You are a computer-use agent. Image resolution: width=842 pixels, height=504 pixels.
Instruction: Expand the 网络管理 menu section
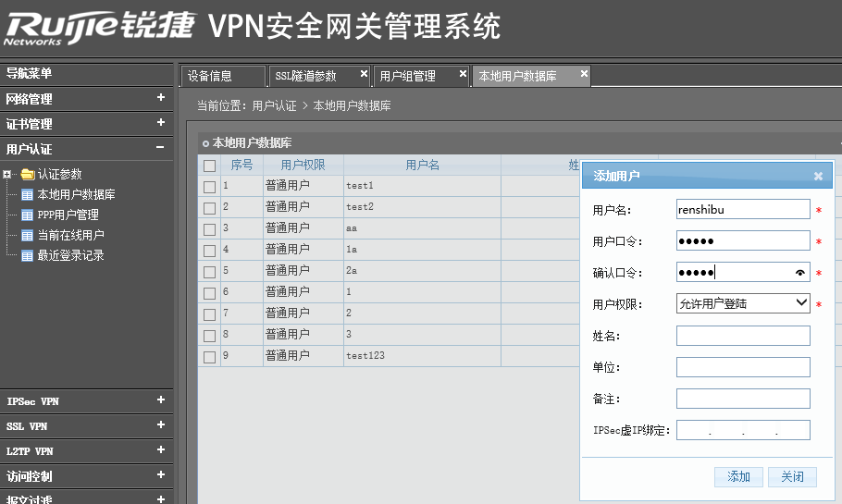pos(160,98)
